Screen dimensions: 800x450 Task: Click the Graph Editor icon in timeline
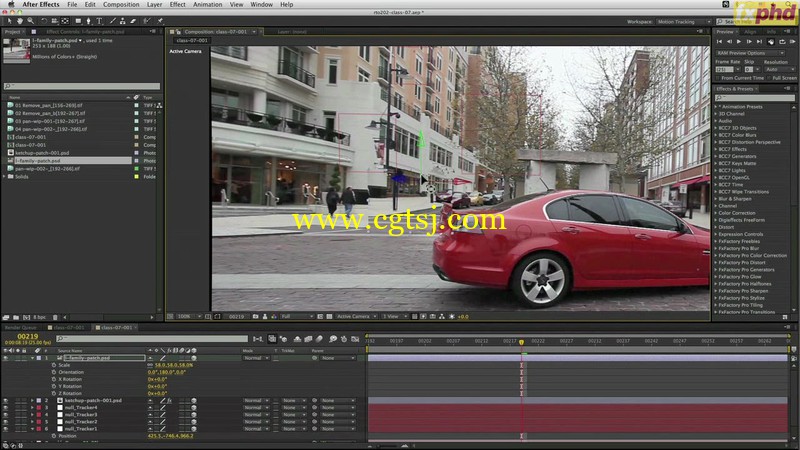(x=355, y=339)
